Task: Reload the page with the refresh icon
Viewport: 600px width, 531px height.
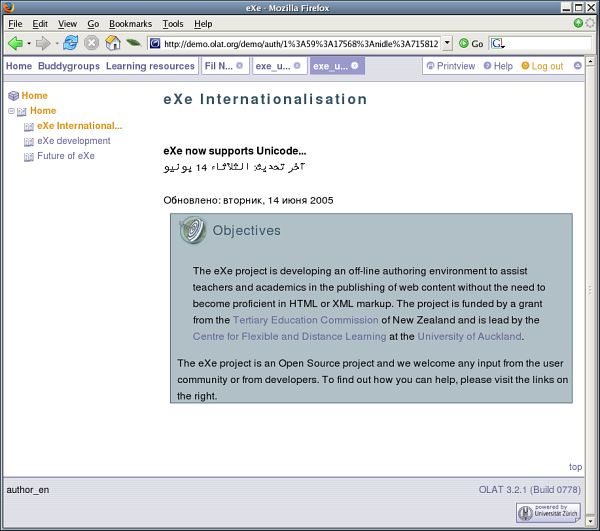Action: [71, 43]
